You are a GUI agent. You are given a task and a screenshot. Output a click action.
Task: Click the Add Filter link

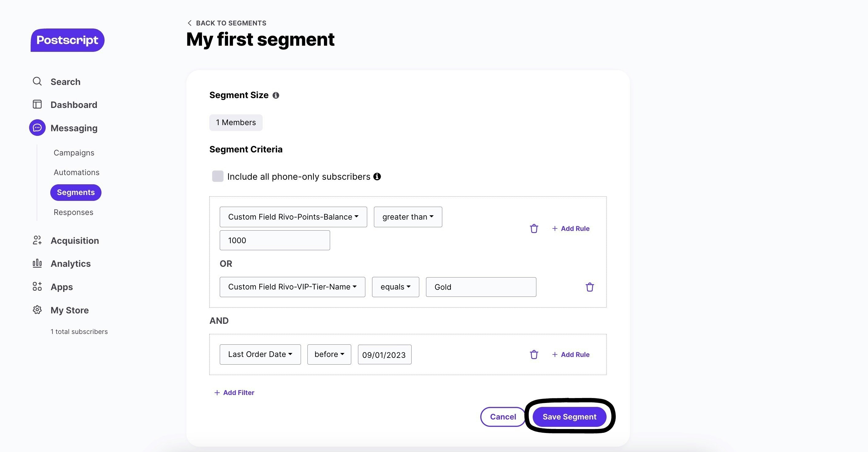(x=234, y=392)
